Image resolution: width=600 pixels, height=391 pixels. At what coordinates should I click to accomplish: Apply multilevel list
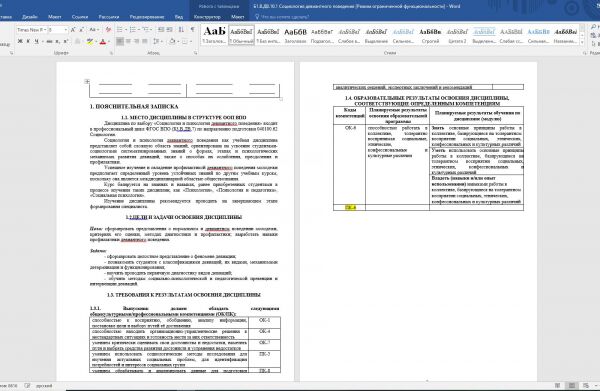[x=145, y=29]
